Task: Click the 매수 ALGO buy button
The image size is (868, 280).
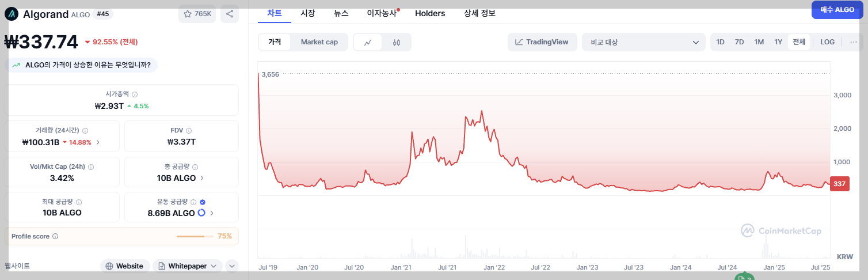Action: (x=837, y=10)
